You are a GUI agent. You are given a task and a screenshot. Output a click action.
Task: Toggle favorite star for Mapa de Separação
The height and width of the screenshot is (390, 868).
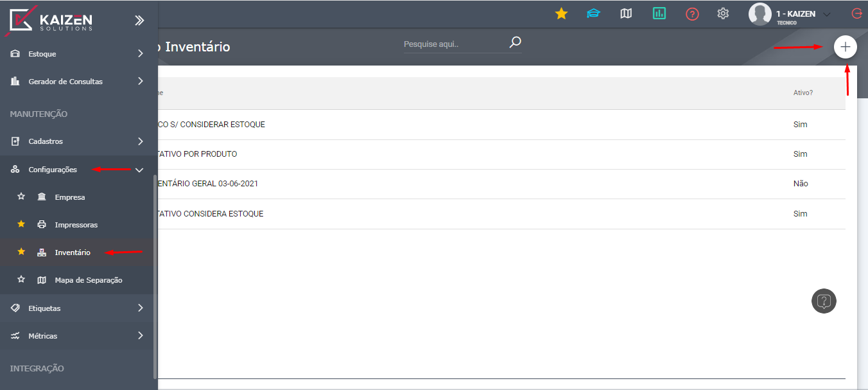tap(21, 279)
